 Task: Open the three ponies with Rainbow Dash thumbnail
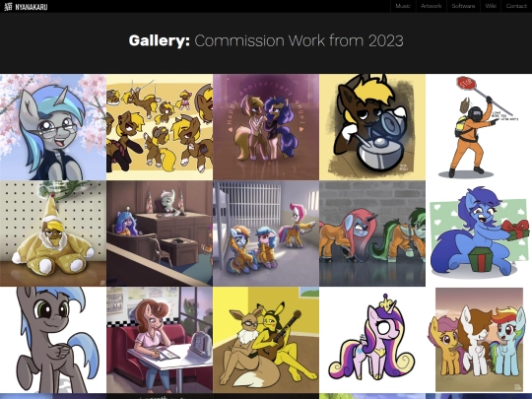click(x=479, y=340)
